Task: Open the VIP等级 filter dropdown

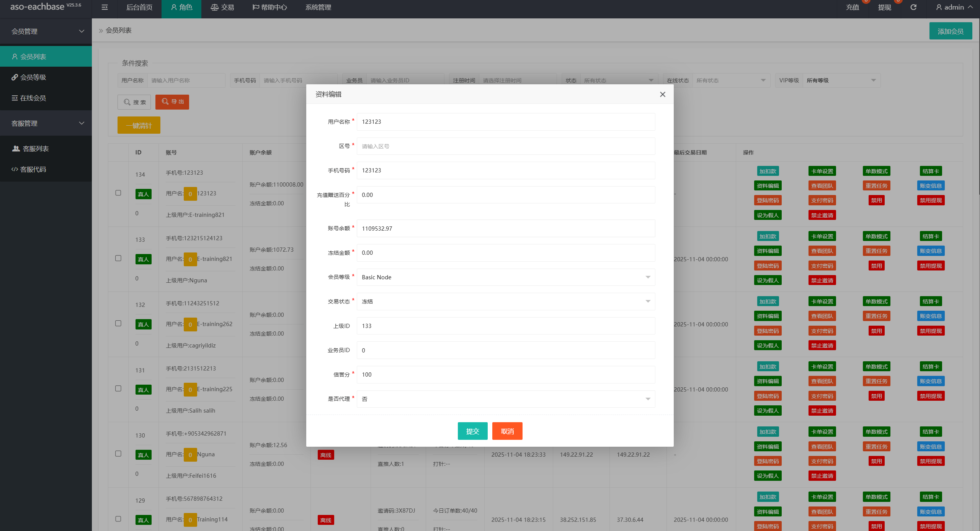Action: coord(841,80)
